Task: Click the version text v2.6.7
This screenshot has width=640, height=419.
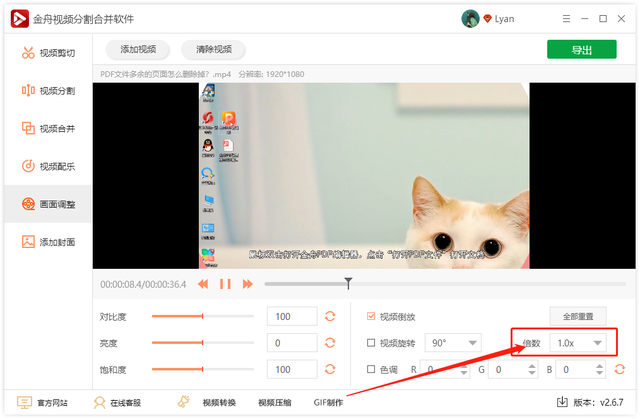Action: tap(611, 402)
